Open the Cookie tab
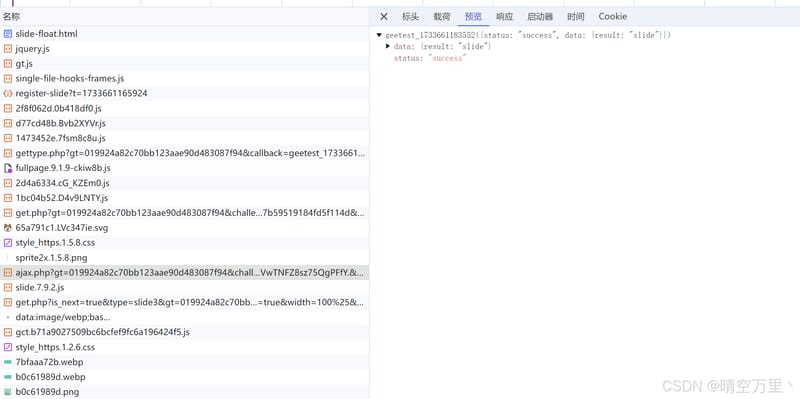This screenshot has width=800, height=399. click(x=613, y=17)
